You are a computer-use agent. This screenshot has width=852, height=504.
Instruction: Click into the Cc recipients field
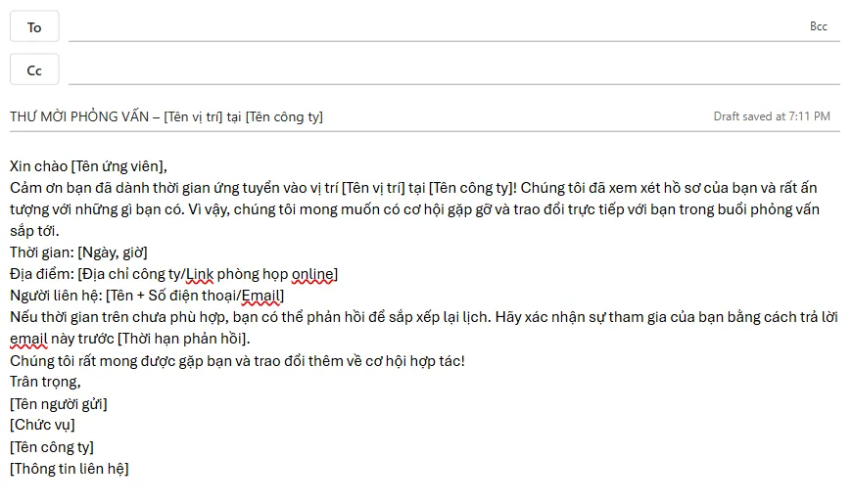click(x=454, y=70)
